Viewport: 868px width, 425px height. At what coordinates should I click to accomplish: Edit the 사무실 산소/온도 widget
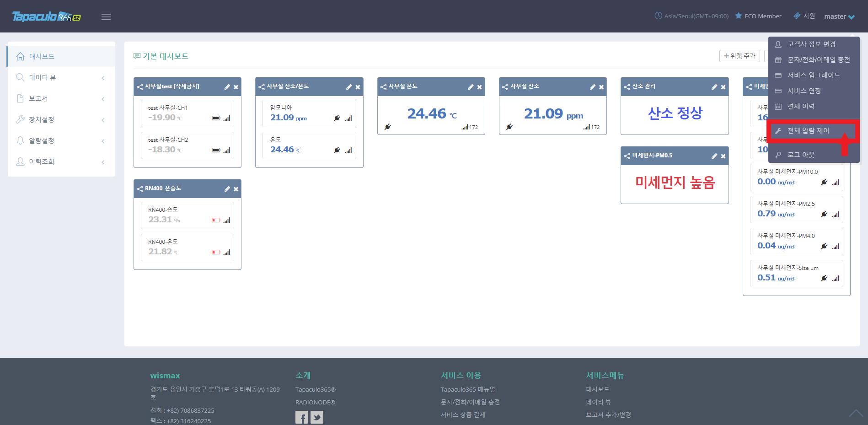point(349,87)
